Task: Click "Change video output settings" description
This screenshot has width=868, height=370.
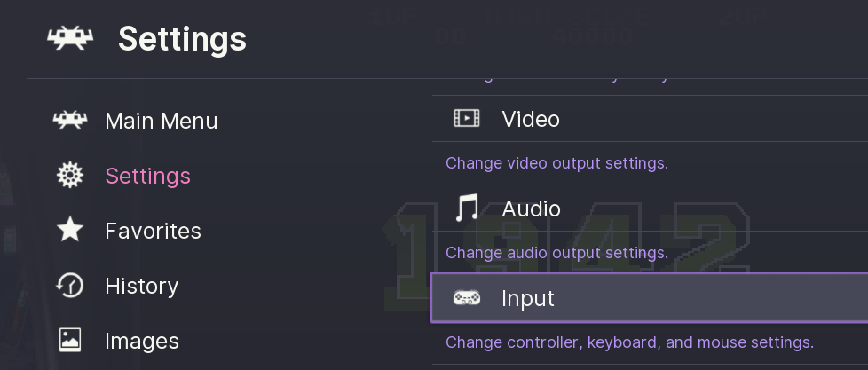Action: pyautogui.click(x=556, y=163)
